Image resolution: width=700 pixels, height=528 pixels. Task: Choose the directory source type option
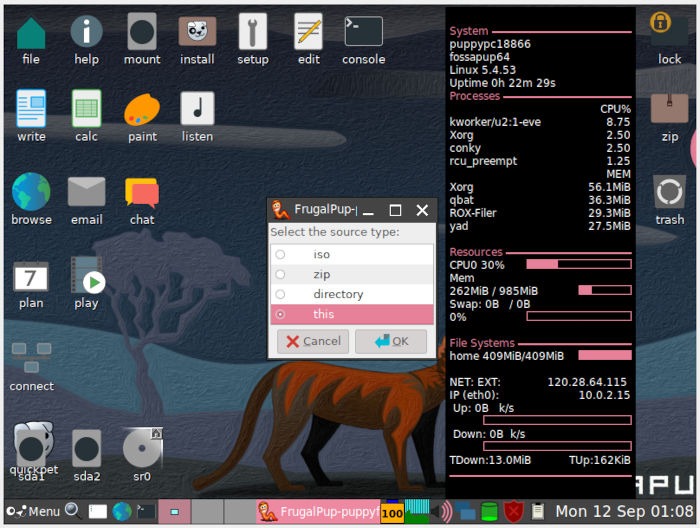coord(351,294)
